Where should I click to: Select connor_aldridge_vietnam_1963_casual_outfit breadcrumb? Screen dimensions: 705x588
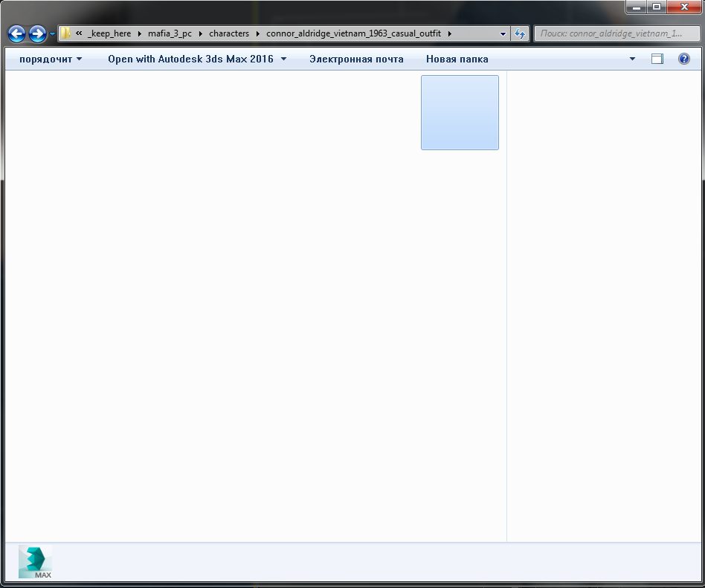[x=353, y=33]
